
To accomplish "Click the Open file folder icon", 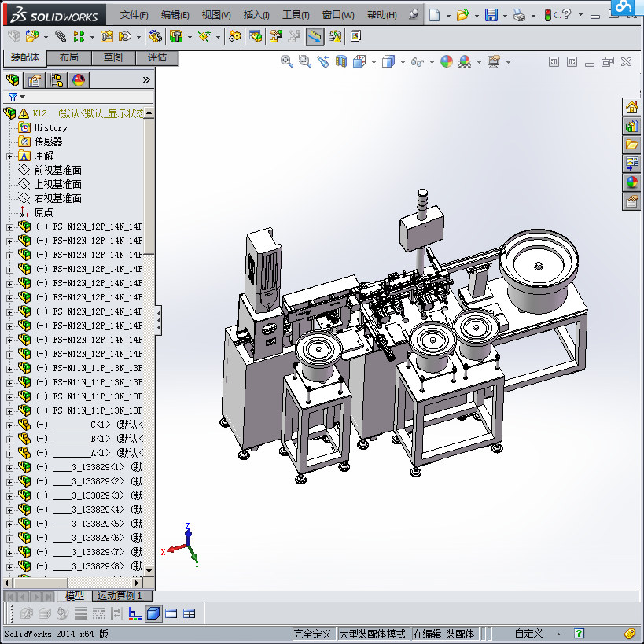I will (463, 15).
